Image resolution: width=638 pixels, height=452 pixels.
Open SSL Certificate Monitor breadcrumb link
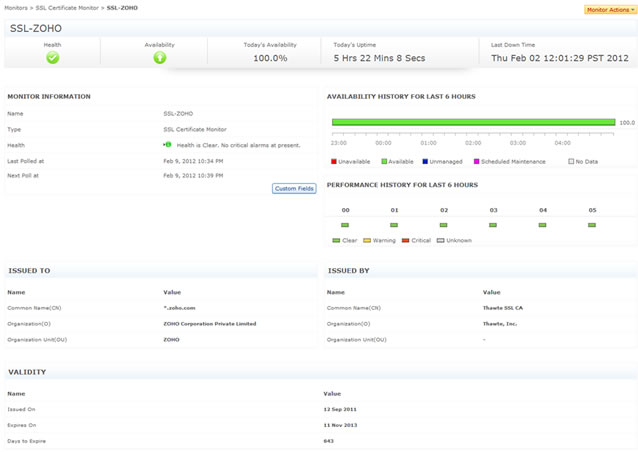[x=67, y=7]
